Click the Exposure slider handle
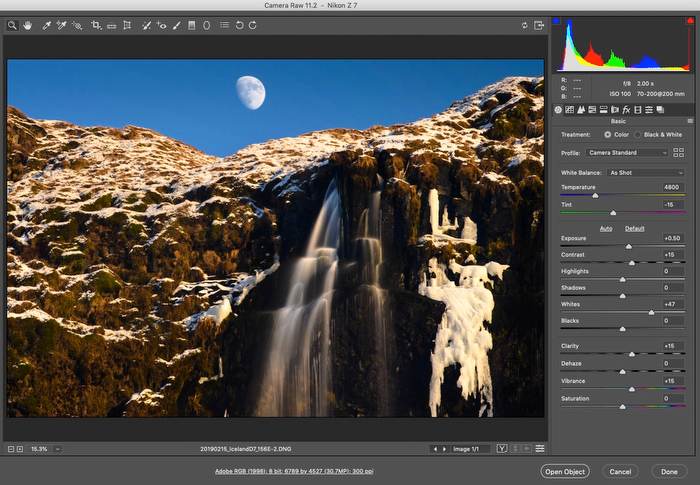The width and height of the screenshot is (700, 485). (x=629, y=246)
